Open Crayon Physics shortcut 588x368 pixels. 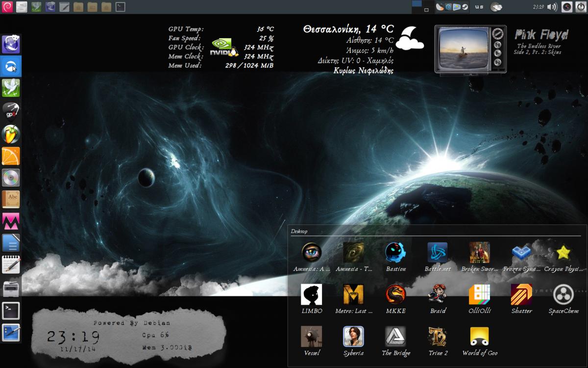tap(563, 257)
